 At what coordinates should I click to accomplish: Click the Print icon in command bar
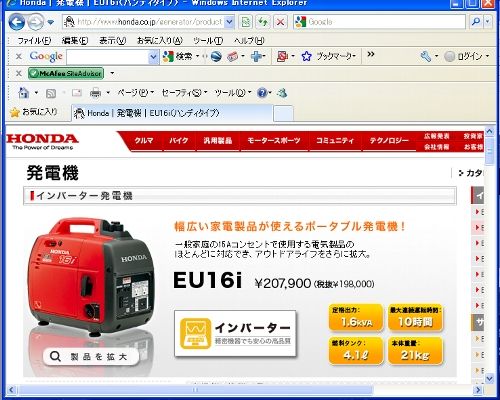95,92
